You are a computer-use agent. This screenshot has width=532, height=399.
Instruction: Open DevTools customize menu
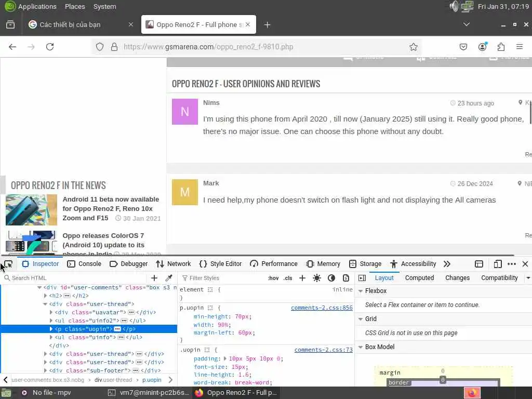coord(512,264)
